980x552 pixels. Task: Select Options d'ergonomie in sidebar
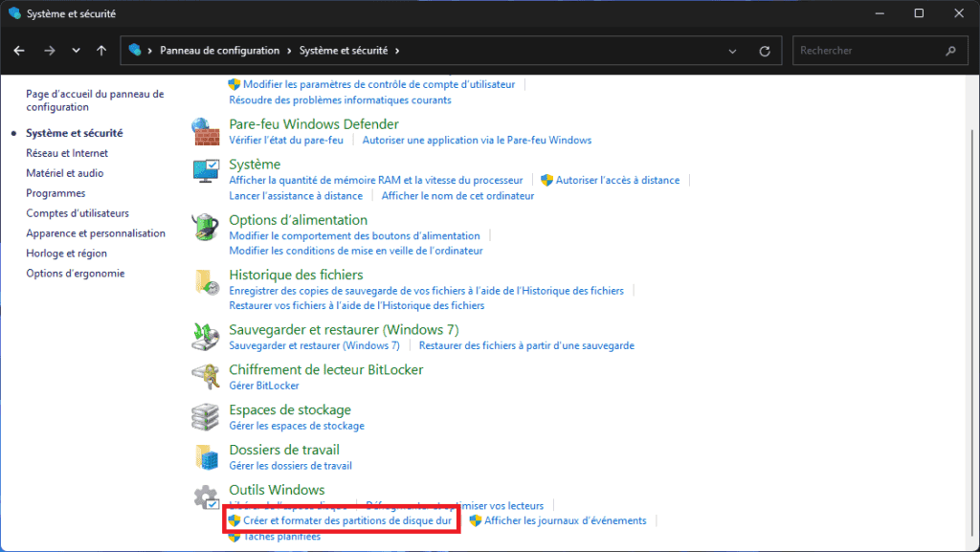click(x=75, y=273)
